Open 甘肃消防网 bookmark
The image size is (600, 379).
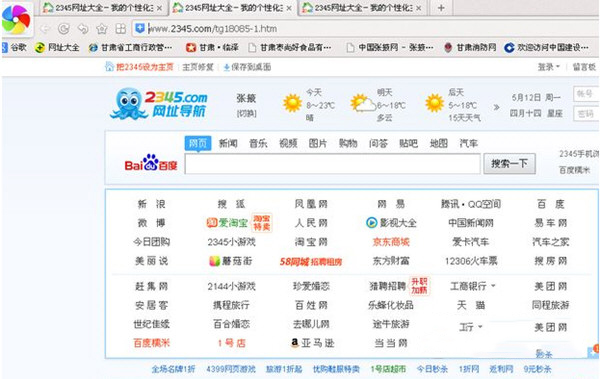470,47
